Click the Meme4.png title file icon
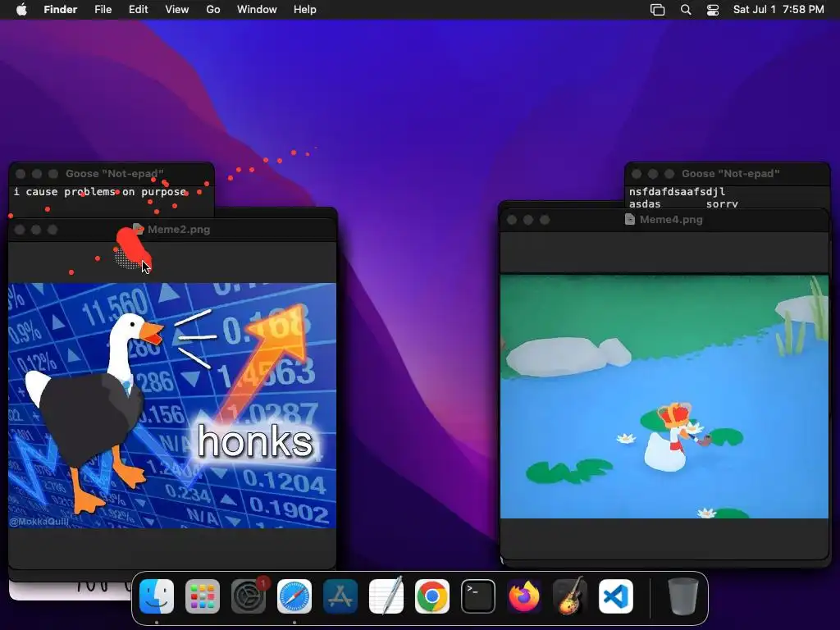Viewport: 840px width, 630px height. tap(630, 220)
